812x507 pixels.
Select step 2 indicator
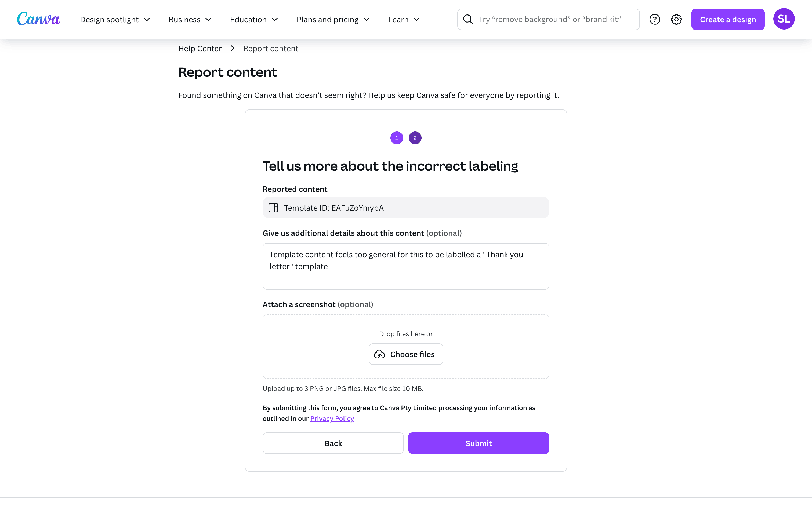pyautogui.click(x=415, y=138)
